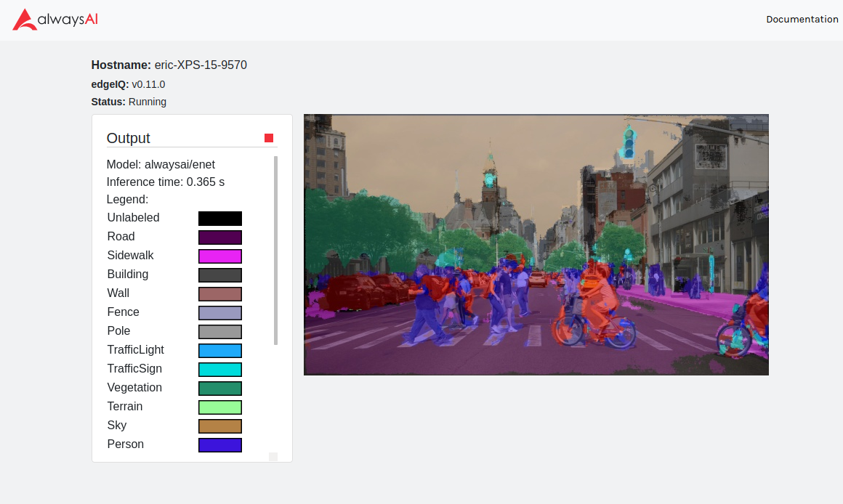This screenshot has height=504, width=843.
Task: Click the blue TrafficLight color swatch
Action: [x=219, y=350]
